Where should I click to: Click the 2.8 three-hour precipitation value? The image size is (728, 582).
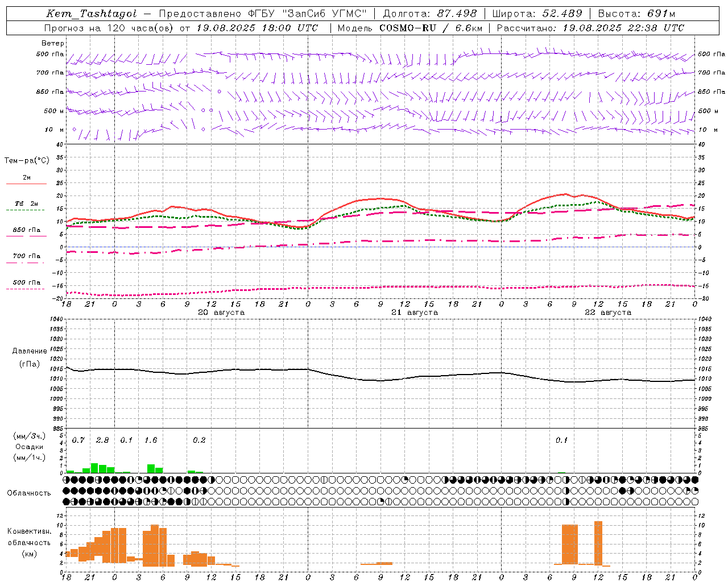(x=102, y=440)
